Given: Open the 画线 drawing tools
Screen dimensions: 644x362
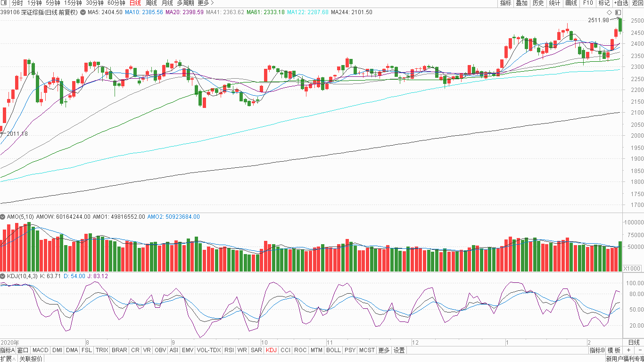Looking at the screenshot, I should click(x=571, y=3).
